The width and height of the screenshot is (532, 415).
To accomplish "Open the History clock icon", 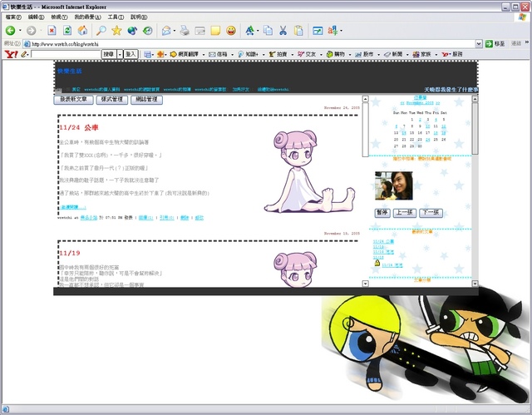I will (148, 31).
